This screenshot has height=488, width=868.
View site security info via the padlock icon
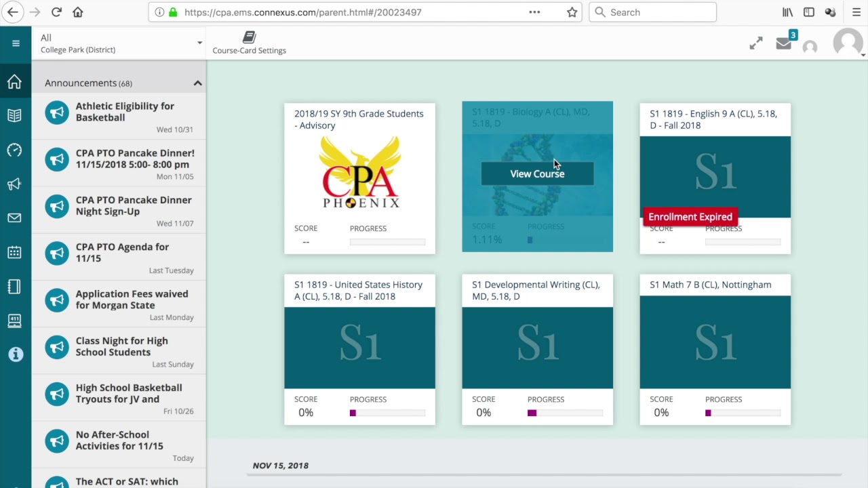173,12
